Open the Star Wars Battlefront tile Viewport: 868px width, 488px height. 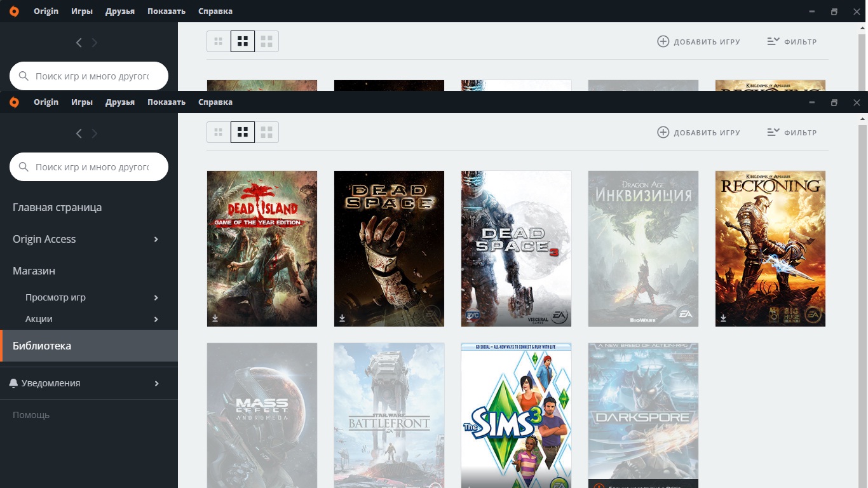(x=389, y=416)
